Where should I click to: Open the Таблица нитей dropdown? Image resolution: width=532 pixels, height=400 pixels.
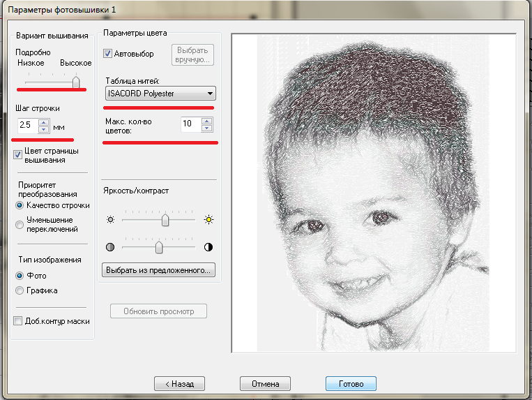tap(210, 94)
